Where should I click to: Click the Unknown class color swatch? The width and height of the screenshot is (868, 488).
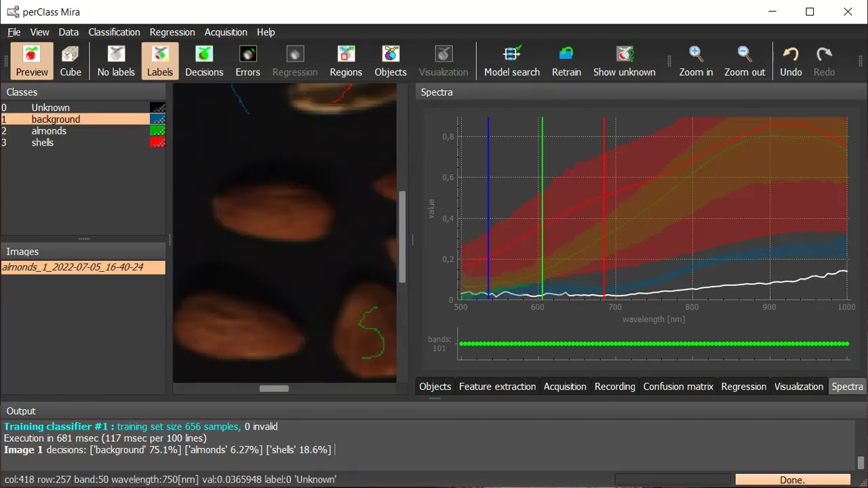(157, 108)
